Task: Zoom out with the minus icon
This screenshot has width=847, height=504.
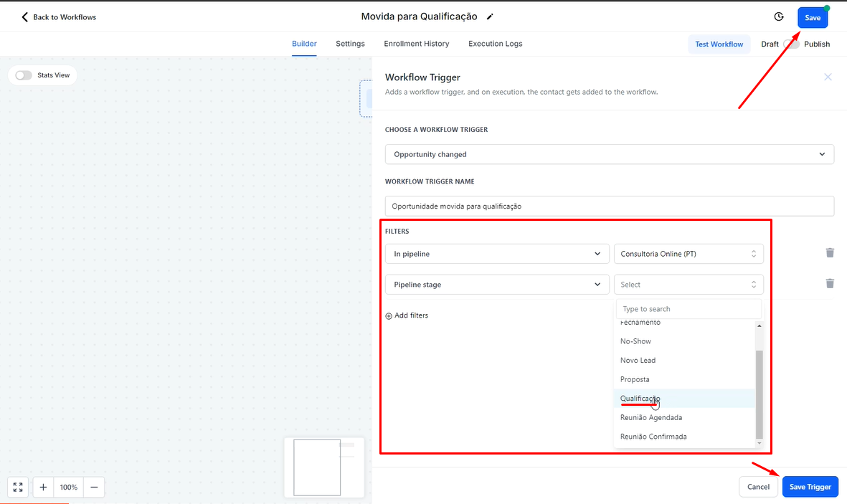Action: tap(93, 488)
